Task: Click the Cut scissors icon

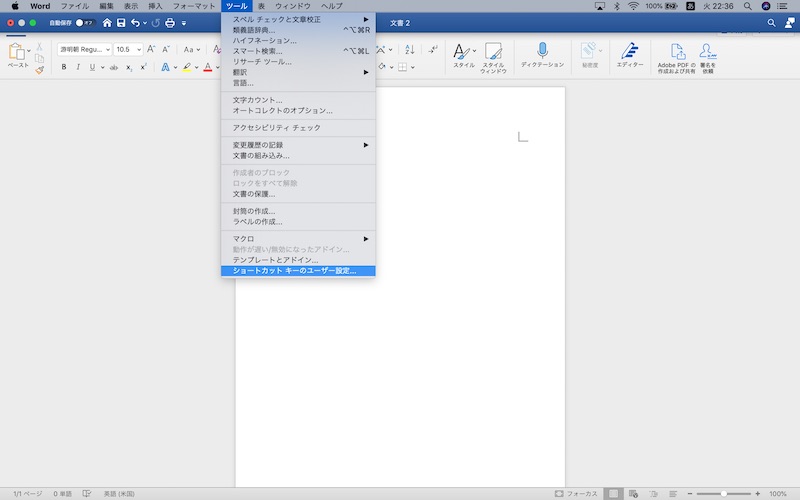Action: tap(39, 47)
